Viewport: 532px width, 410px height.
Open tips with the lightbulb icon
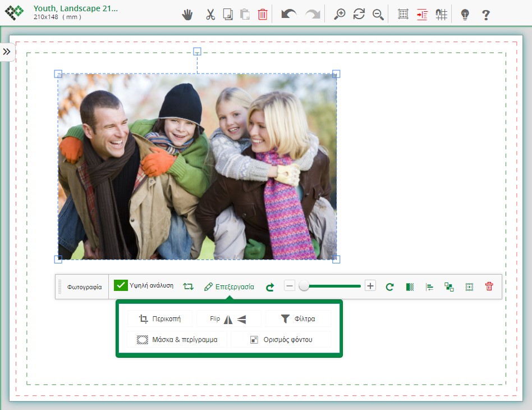click(x=465, y=15)
